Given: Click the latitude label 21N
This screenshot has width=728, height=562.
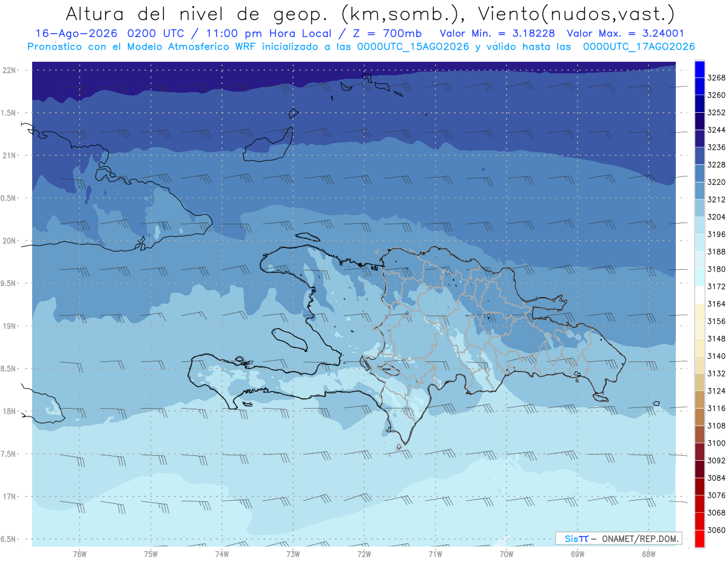Looking at the screenshot, I should point(9,156).
